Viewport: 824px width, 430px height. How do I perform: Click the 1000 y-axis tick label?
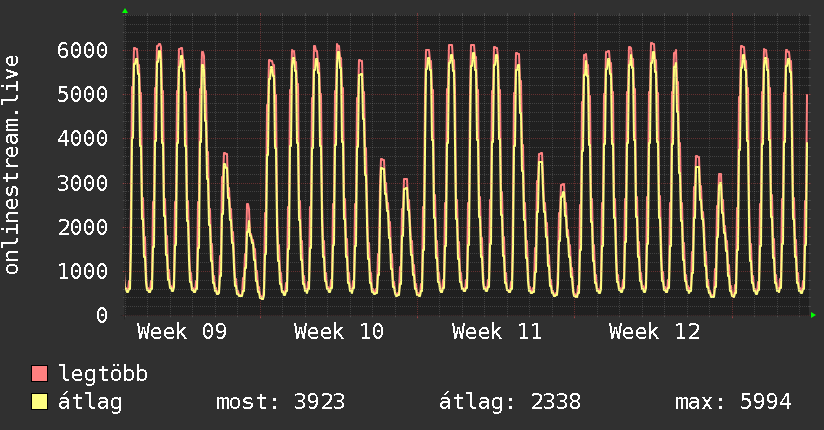82,271
